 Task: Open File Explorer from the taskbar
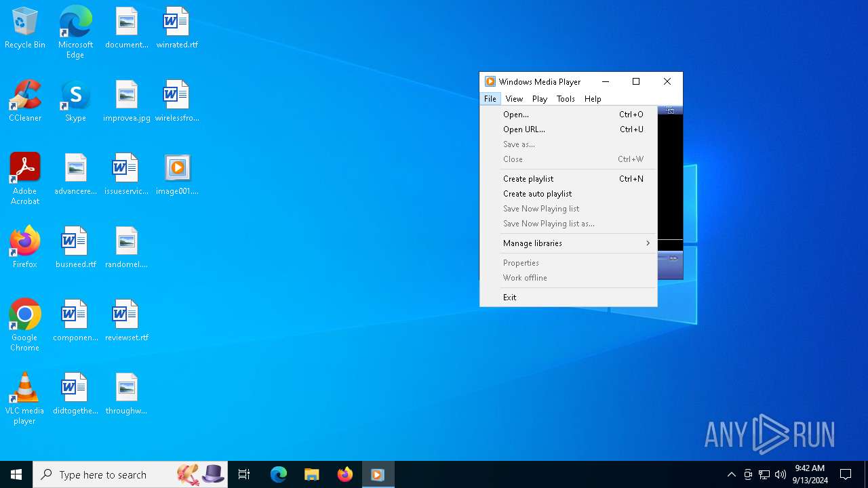point(311,474)
